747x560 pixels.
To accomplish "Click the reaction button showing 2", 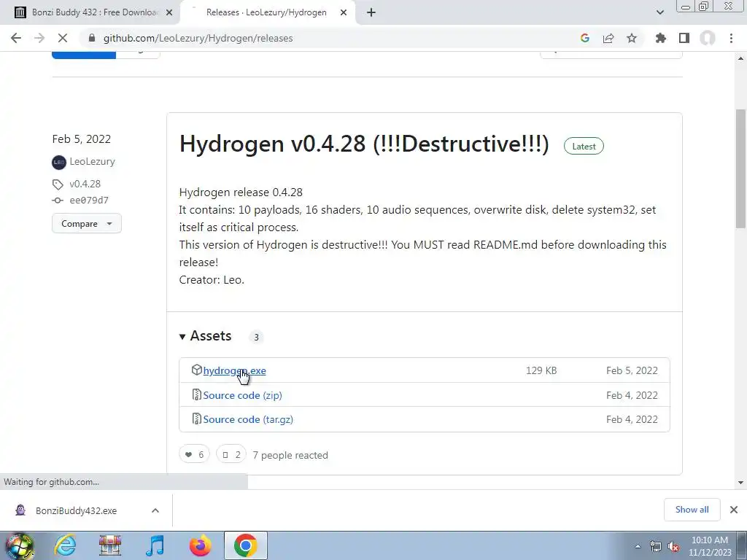I will coord(231,455).
